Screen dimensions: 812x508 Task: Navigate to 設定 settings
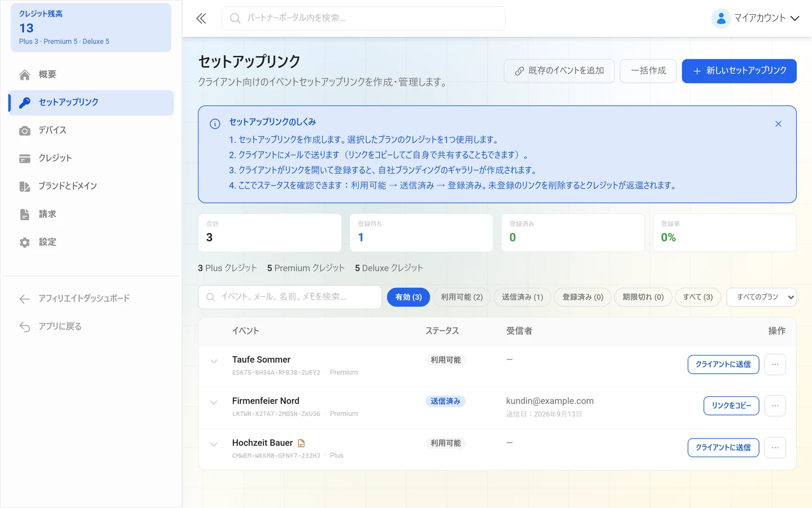pos(91,242)
